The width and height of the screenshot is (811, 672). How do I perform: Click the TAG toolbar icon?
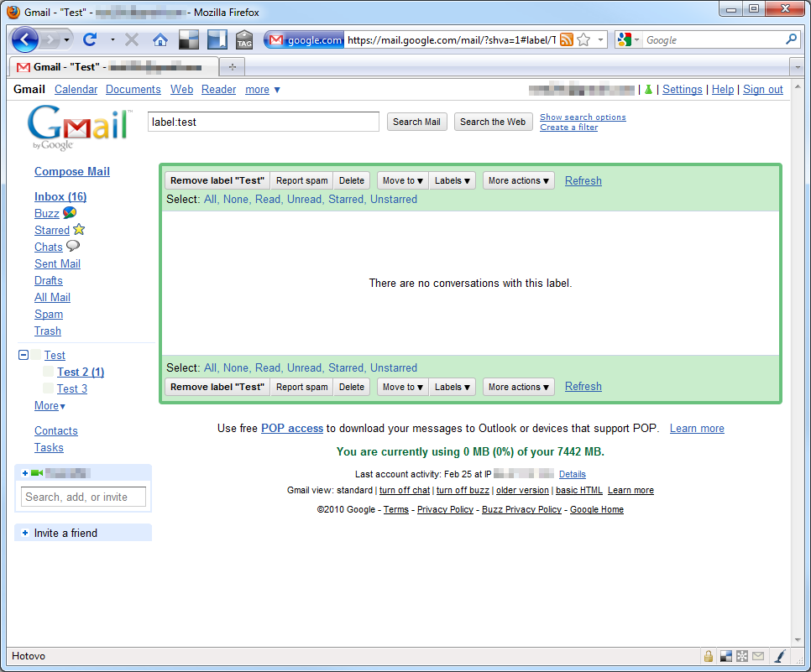coord(244,39)
